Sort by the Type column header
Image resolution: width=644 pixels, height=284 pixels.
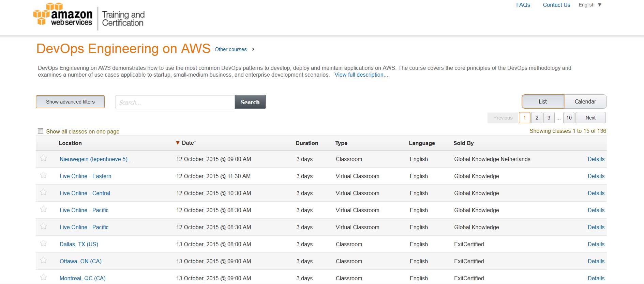click(341, 143)
